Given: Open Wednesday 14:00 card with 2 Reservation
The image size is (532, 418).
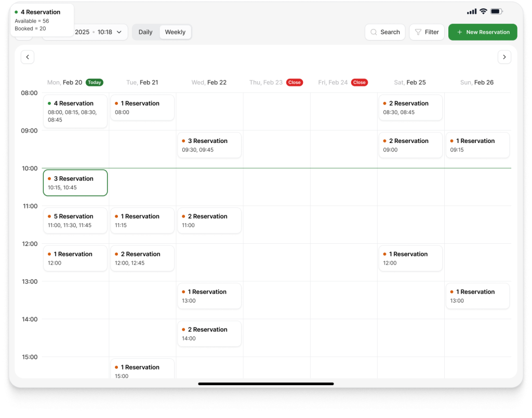Looking at the screenshot, I should (x=209, y=334).
